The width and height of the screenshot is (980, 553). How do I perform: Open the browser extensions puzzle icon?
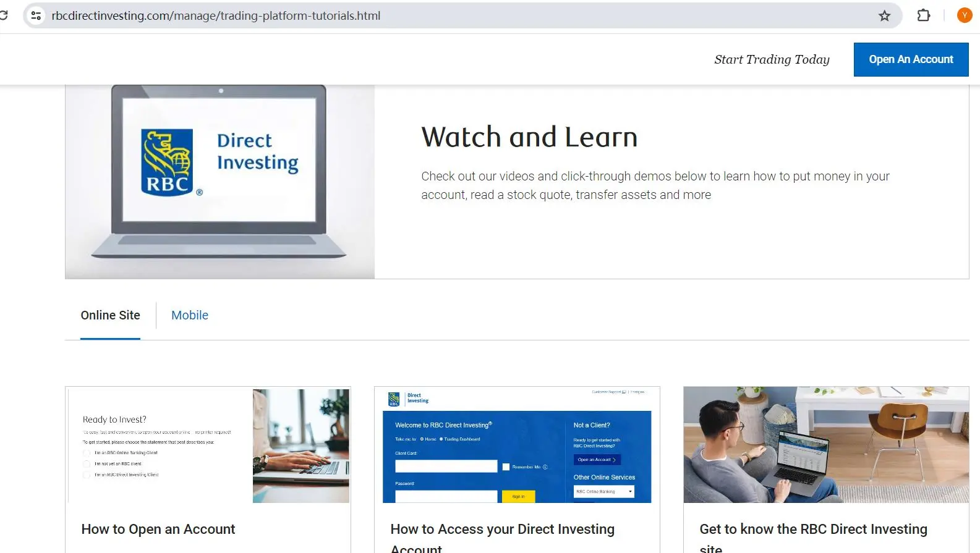click(x=924, y=15)
